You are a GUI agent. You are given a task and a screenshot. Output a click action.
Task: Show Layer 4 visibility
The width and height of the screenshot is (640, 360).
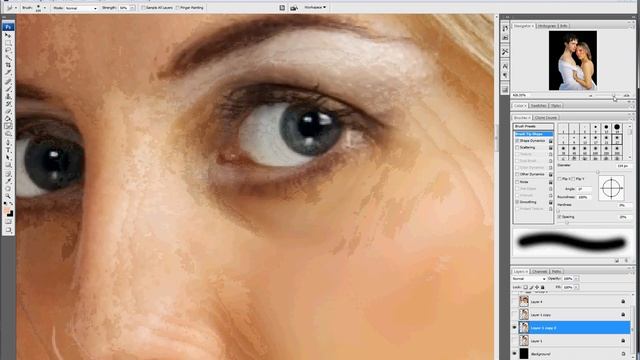pos(514,302)
